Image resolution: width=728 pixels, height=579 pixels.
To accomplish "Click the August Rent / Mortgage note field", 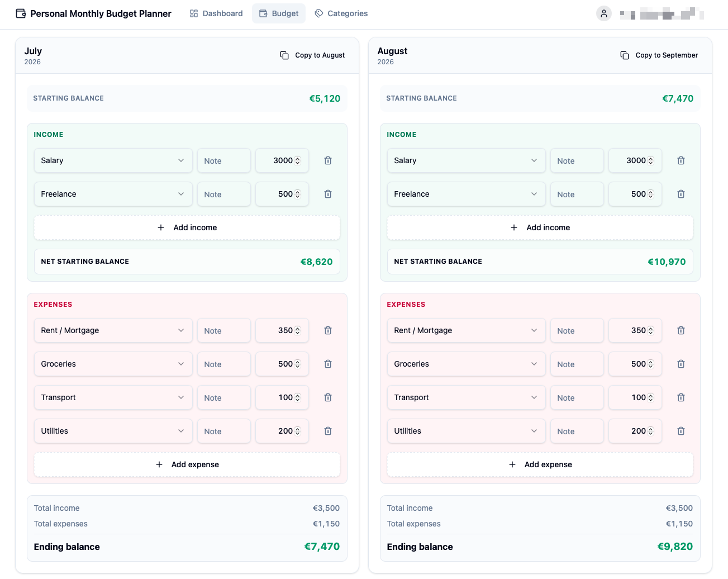I will click(577, 330).
